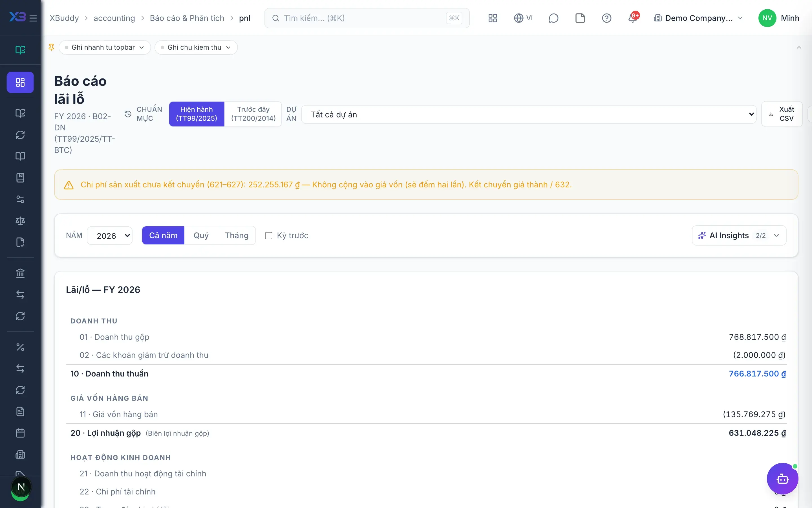Expand the AI Insights 2/2 panel
The image size is (812, 508).
tap(739, 236)
